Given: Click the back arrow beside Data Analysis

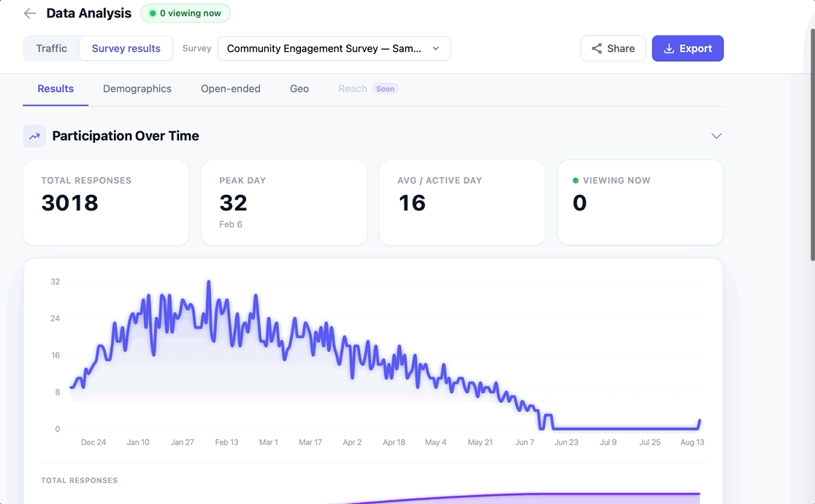Looking at the screenshot, I should (30, 14).
